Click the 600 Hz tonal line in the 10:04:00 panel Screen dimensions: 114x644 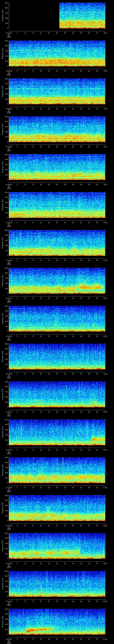click(x=83, y=13)
